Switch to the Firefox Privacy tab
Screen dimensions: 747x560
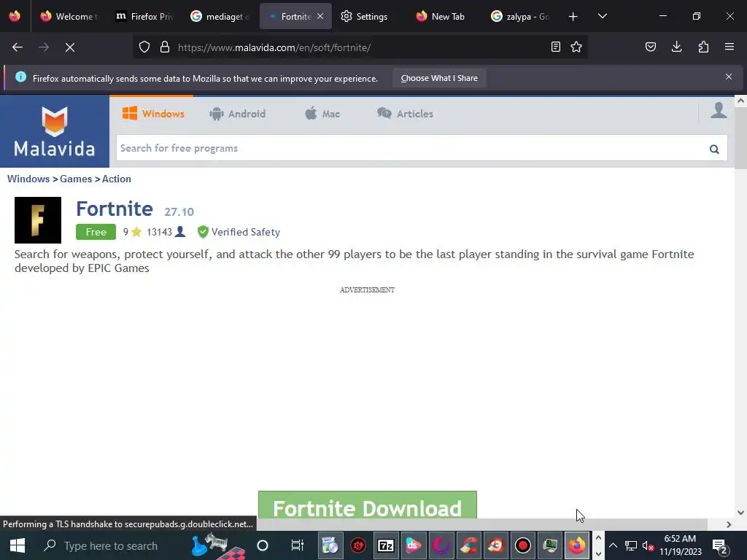(x=145, y=16)
